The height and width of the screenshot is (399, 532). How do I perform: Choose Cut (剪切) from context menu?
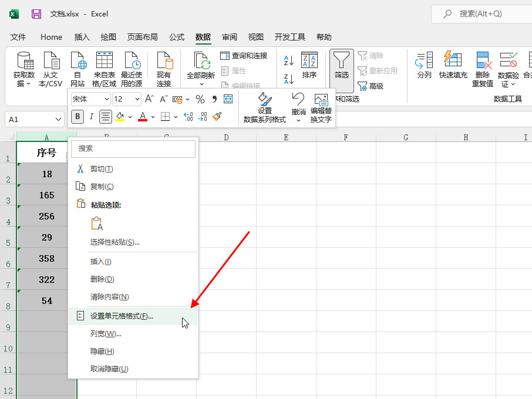pyautogui.click(x=133, y=169)
